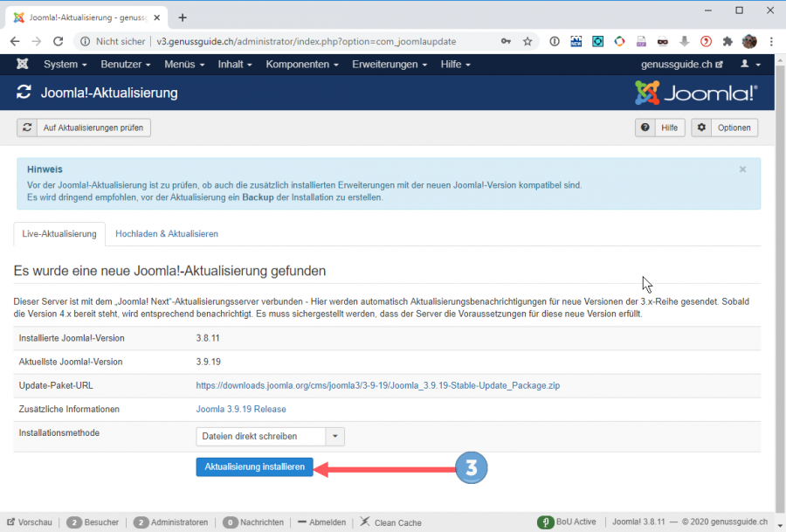
Task: Click the multicolor ring extension icon
Action: (x=619, y=42)
